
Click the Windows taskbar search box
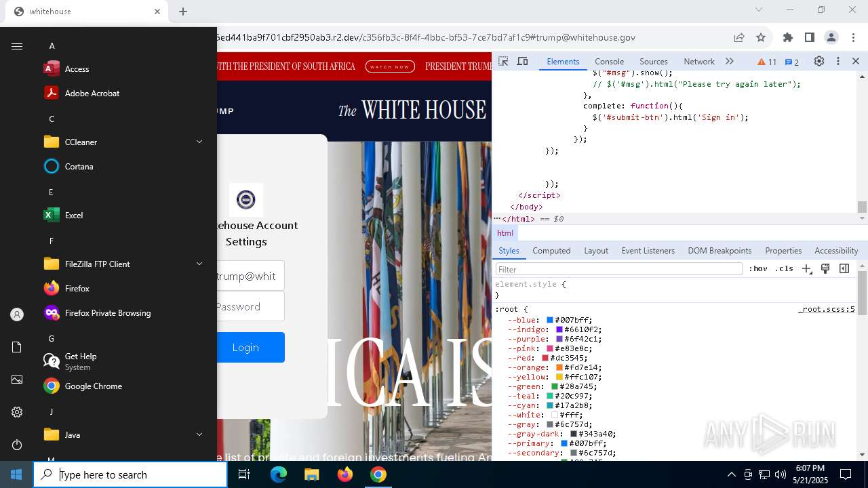point(130,474)
